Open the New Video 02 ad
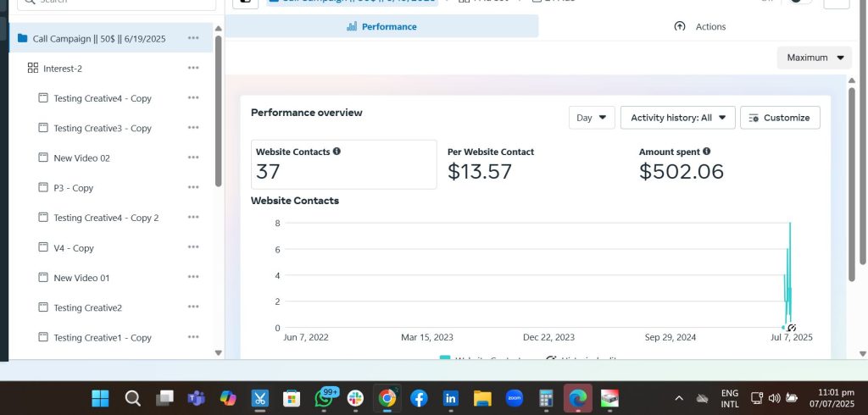868x415 pixels. pos(81,158)
